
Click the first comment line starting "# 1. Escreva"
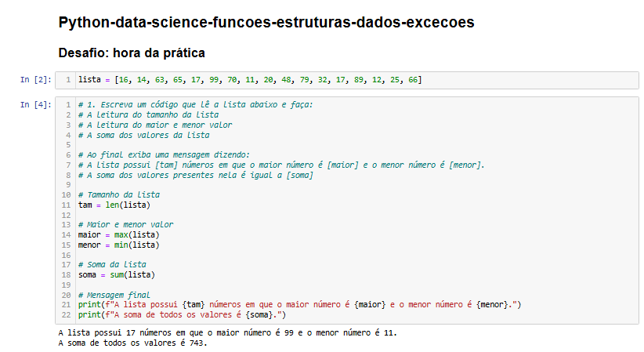pos(195,104)
